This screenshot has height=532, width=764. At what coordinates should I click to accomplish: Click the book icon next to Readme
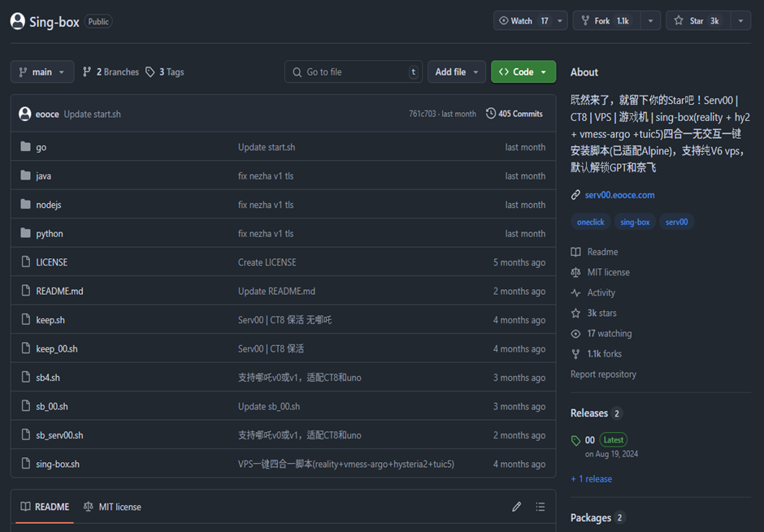click(575, 252)
